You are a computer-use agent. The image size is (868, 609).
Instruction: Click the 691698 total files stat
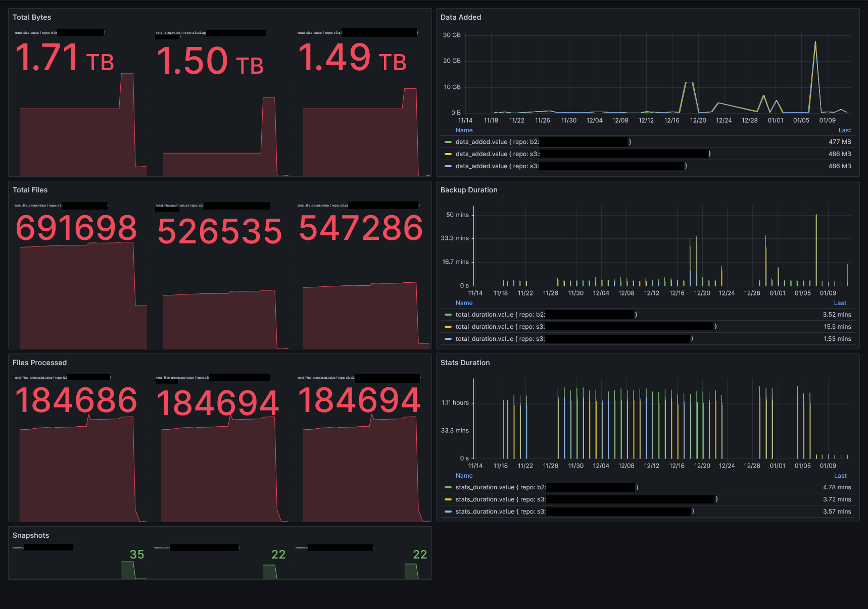[76, 228]
